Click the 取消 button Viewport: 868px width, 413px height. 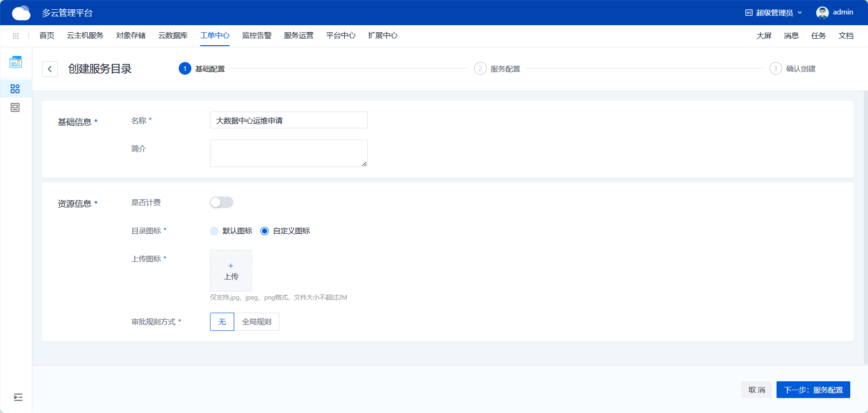coord(757,390)
